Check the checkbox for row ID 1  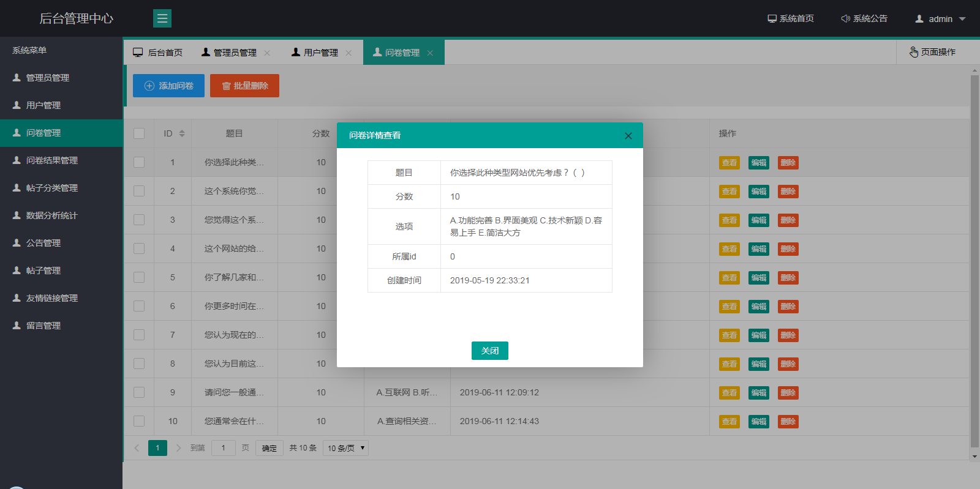pyautogui.click(x=139, y=162)
